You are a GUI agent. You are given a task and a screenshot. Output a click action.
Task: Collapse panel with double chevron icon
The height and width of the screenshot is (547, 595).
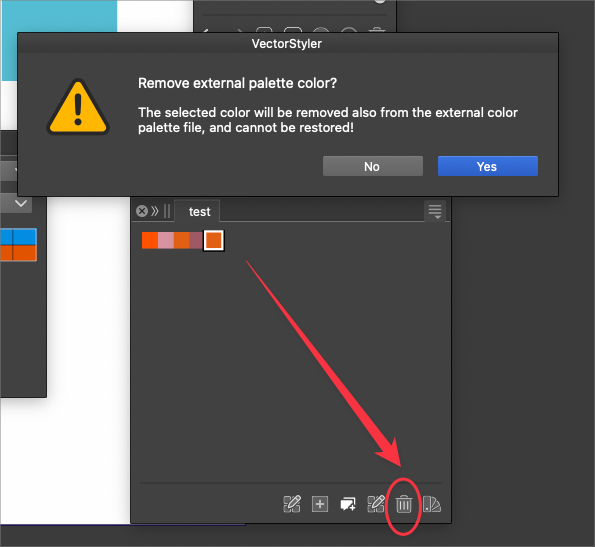point(155,211)
